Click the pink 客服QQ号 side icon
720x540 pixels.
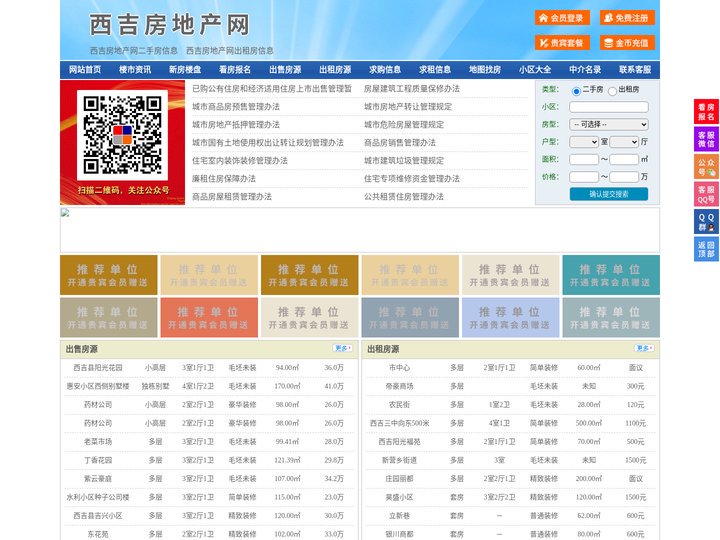point(706,194)
